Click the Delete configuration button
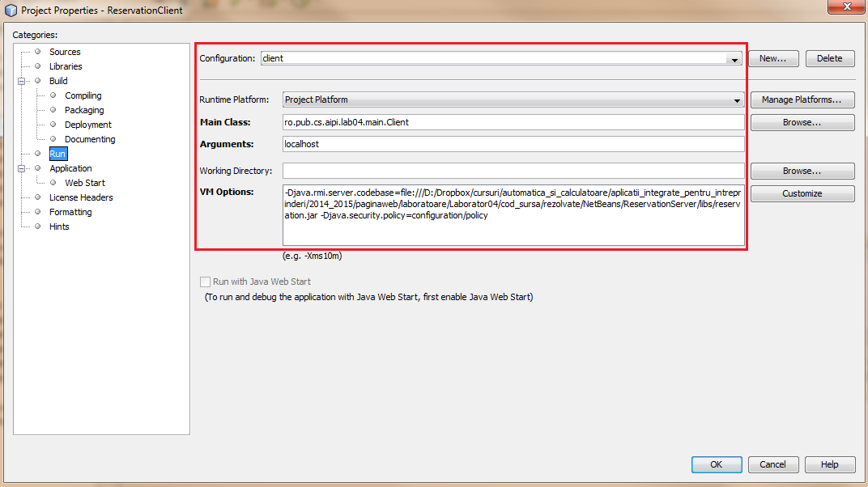 830,58
